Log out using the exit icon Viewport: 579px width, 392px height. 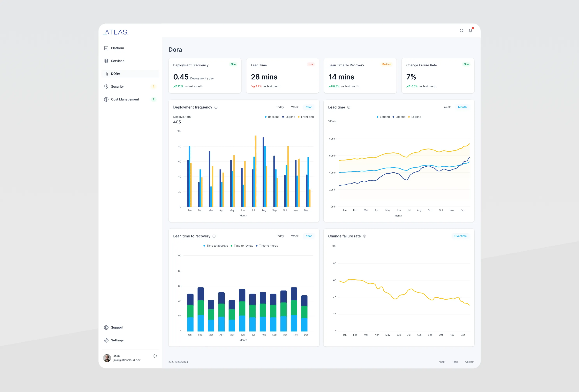pos(155,356)
